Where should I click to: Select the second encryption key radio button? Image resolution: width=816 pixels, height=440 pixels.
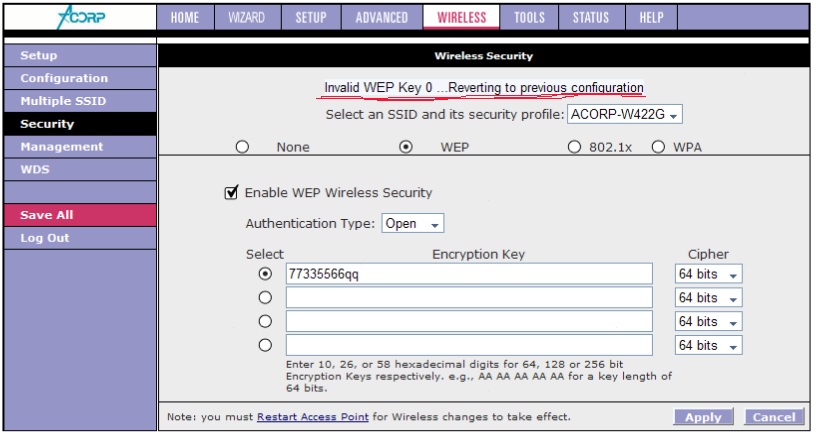tap(265, 297)
